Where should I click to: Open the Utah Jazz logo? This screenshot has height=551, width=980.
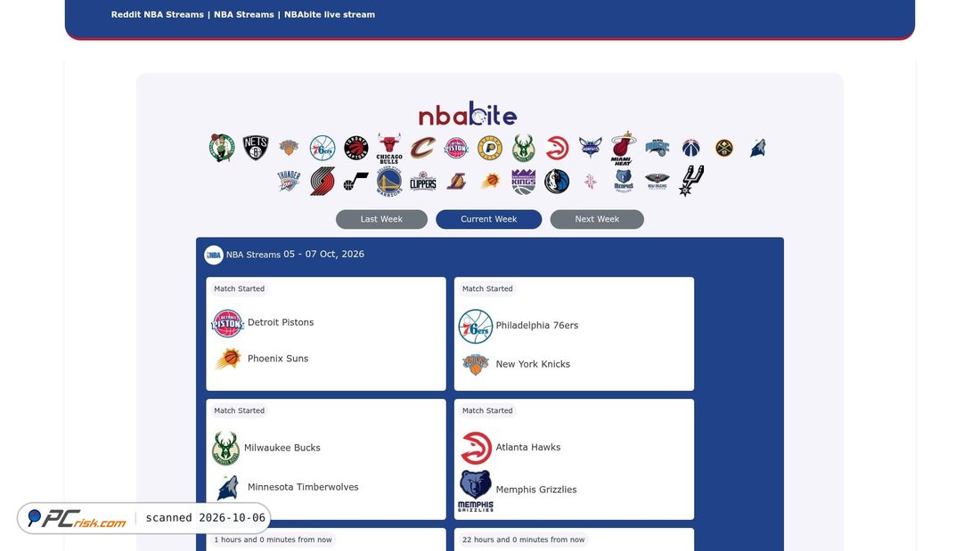[x=355, y=182]
